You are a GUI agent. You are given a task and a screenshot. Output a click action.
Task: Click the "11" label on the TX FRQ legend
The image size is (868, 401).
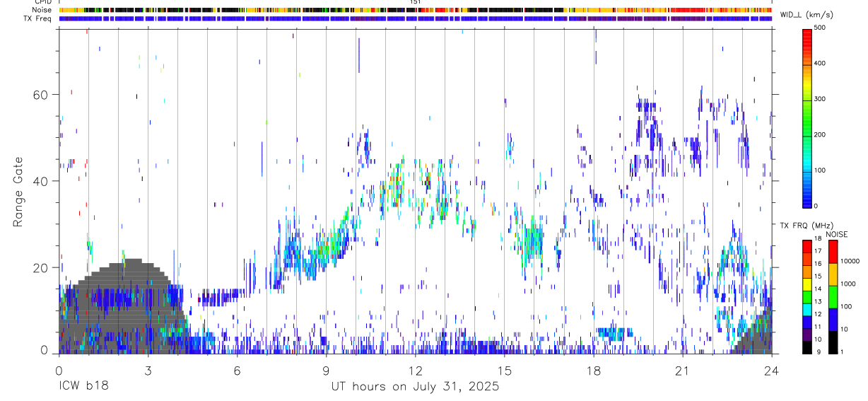tap(819, 327)
